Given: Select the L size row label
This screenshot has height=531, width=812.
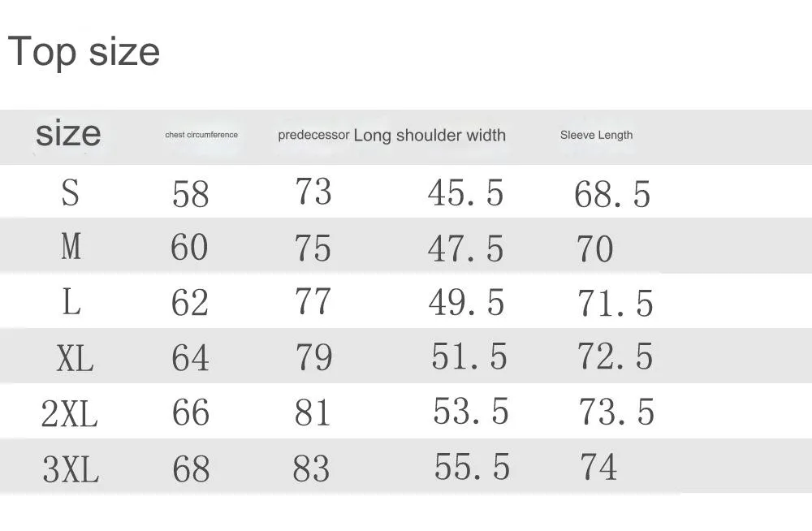Looking at the screenshot, I should 71,302.
